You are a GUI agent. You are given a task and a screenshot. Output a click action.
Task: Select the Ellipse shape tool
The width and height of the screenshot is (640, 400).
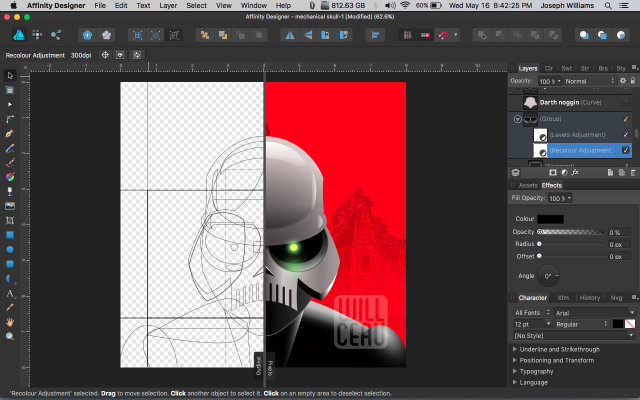[x=10, y=249]
